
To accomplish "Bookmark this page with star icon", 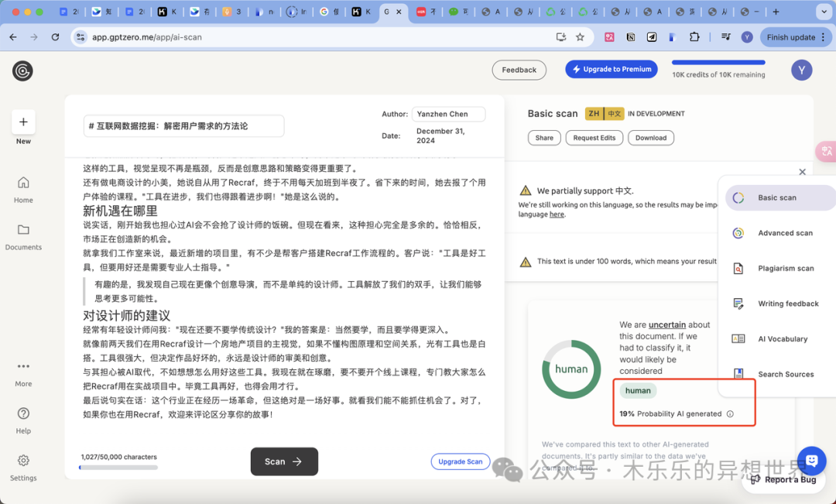I will 580,37.
